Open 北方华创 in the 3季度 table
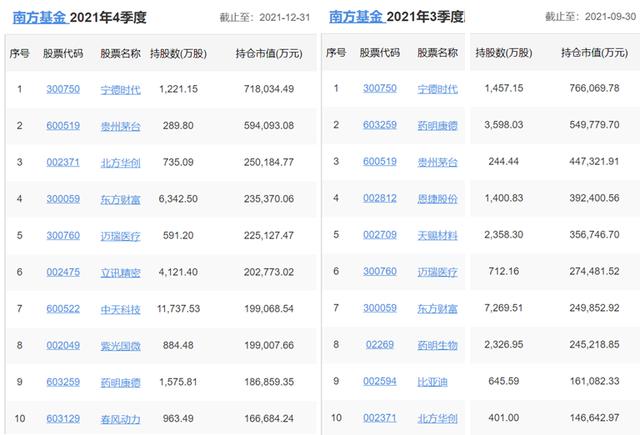Screen dimensions: 640x435 (437, 418)
